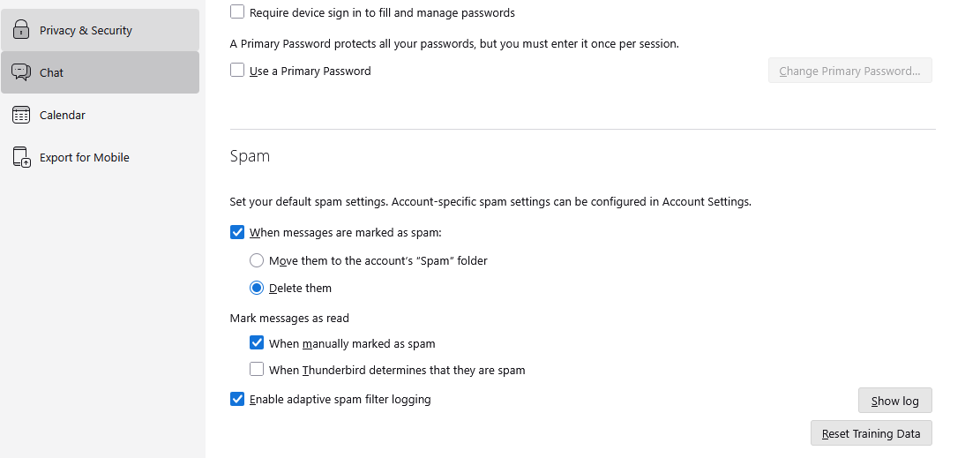980x458 pixels.
Task: Choose the Delete them radio option
Action: tap(257, 288)
